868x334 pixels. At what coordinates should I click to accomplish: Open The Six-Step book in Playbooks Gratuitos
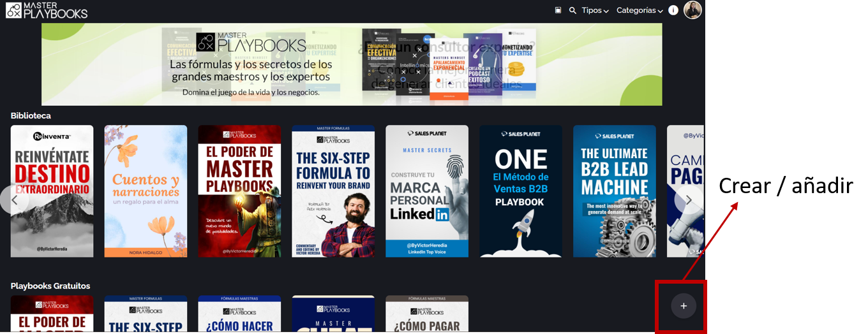(146, 314)
